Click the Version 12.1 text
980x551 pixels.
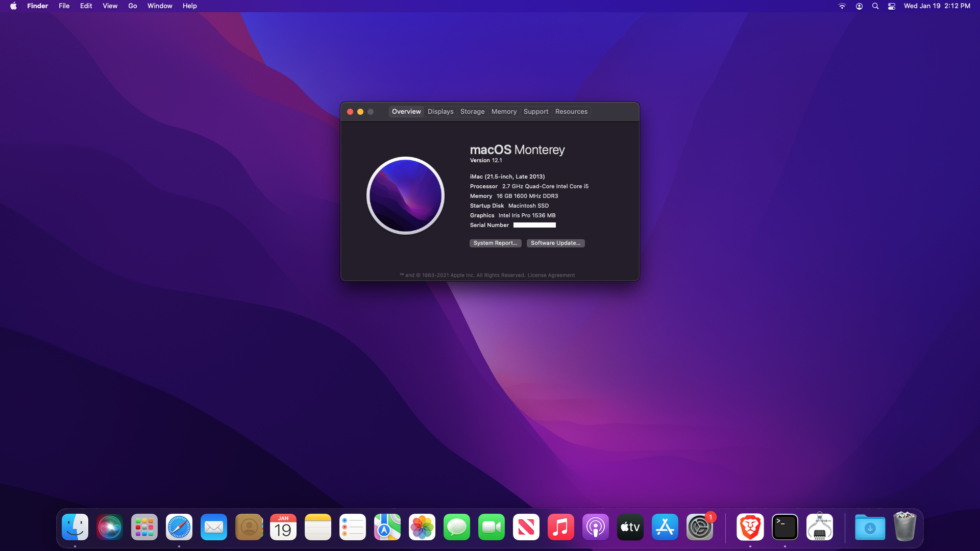point(486,161)
